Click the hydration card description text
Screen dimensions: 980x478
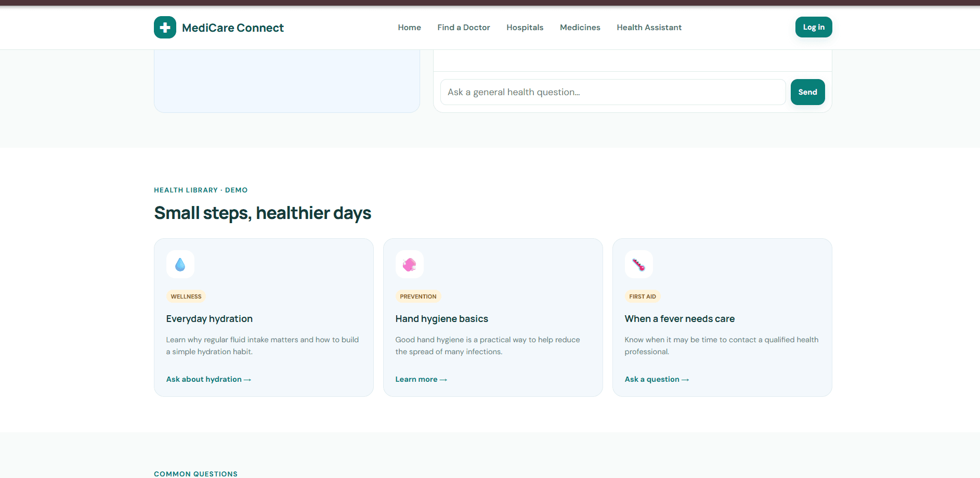coord(263,346)
